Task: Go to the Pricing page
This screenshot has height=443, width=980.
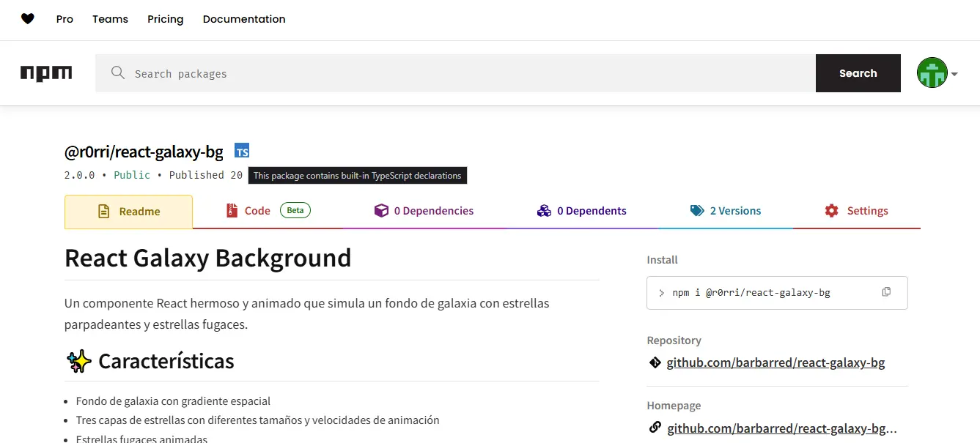Action: pos(166,19)
